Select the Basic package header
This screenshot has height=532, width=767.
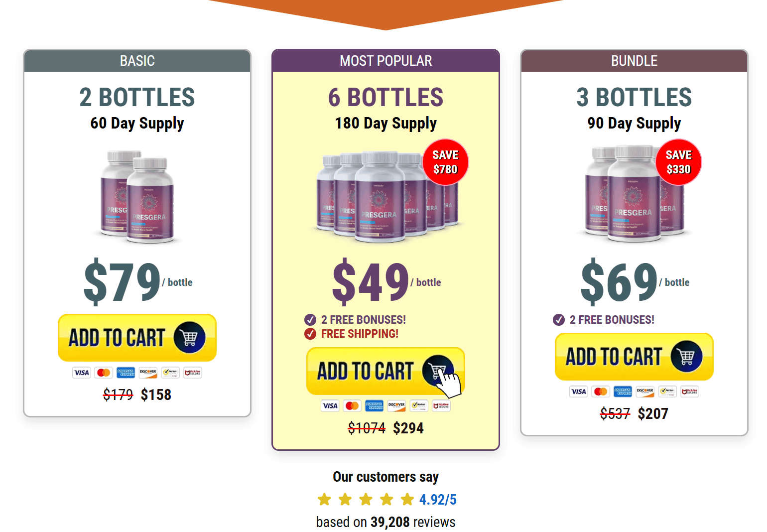(x=137, y=61)
